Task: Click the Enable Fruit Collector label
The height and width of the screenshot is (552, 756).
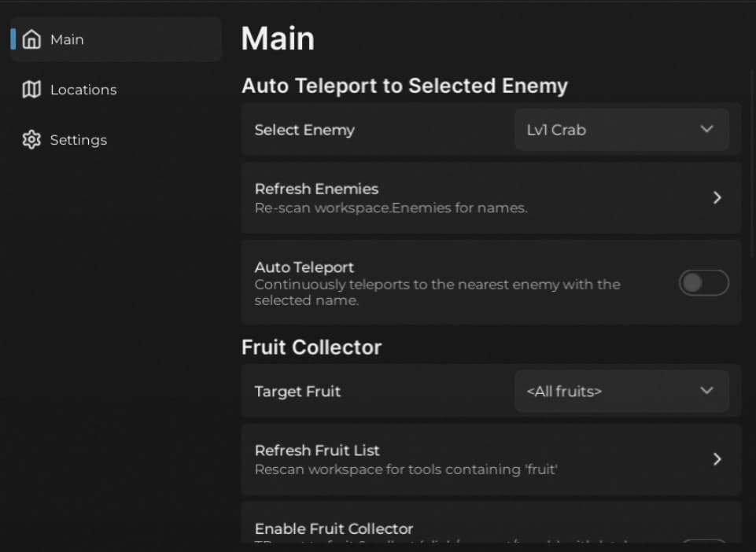Action: click(334, 528)
